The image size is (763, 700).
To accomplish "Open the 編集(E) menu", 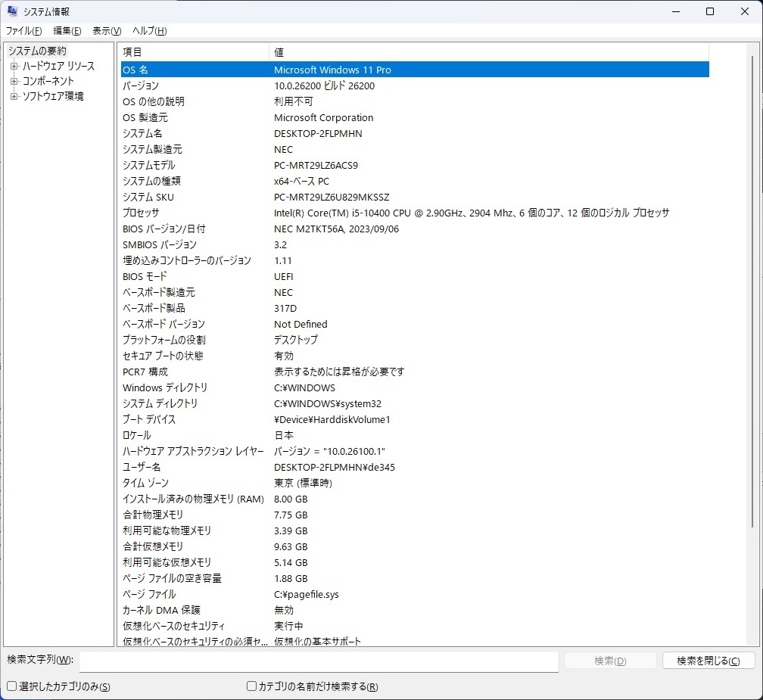I will click(x=67, y=30).
